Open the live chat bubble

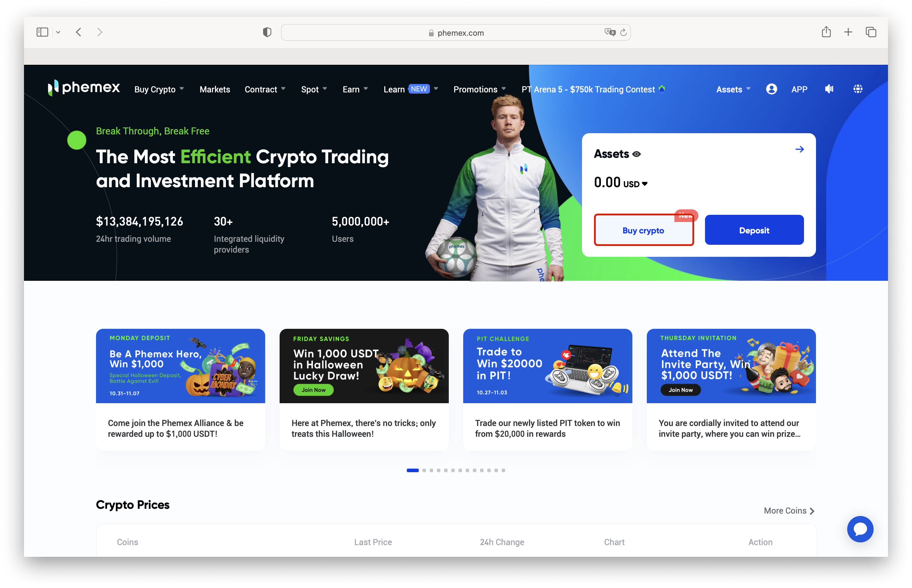[860, 529]
